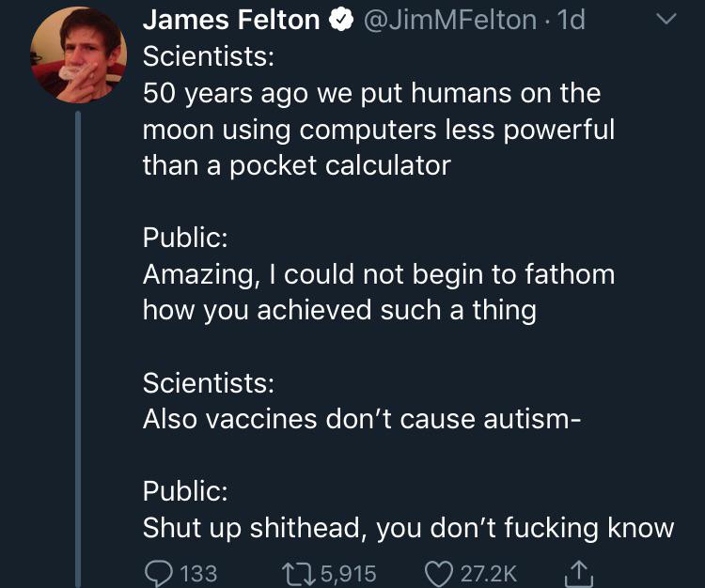This screenshot has height=588, width=705.
Task: Click the 133 replies count
Action: pyautogui.click(x=197, y=572)
